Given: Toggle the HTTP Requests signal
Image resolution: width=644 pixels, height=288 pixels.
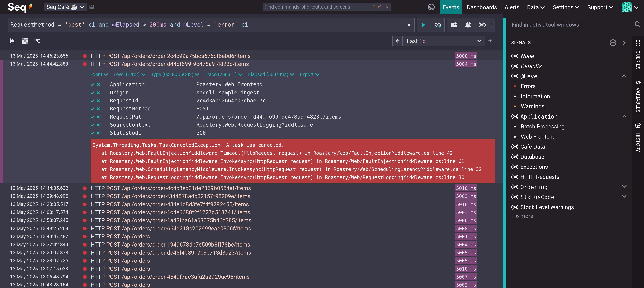Looking at the screenshot, I should (x=540, y=177).
